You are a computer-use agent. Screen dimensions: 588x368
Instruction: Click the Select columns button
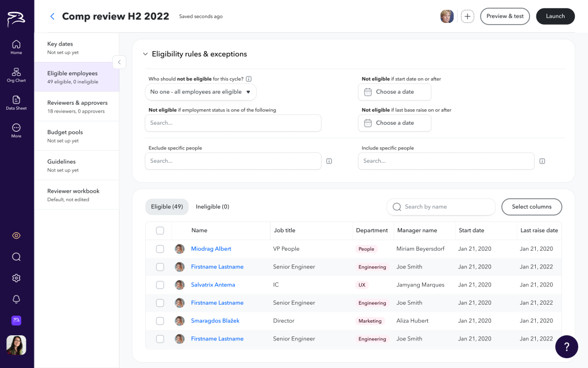pyautogui.click(x=531, y=207)
